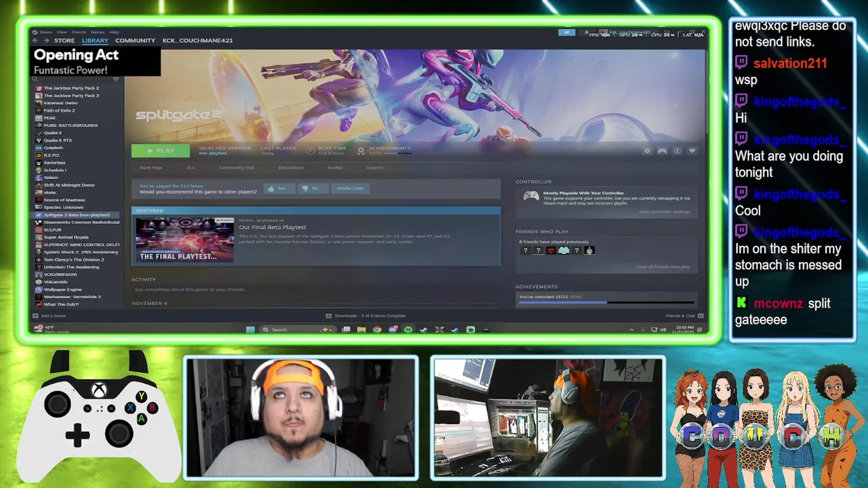Click Steam big picture button at top

(566, 32)
